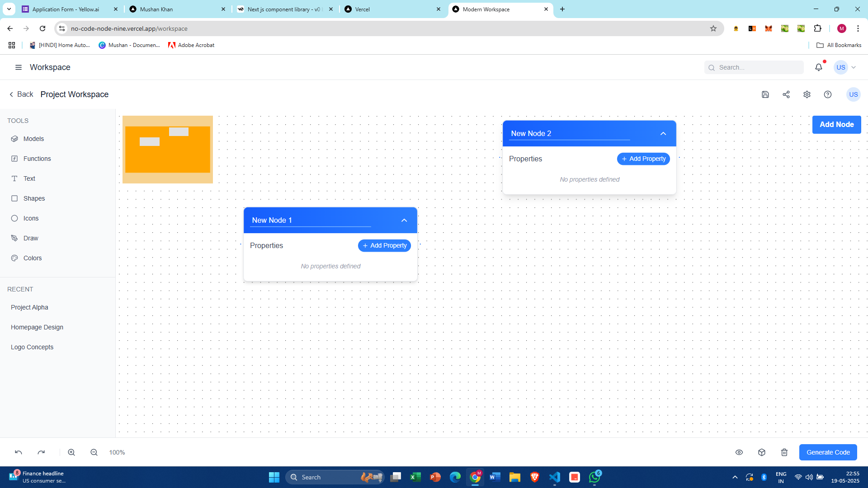Collapse New Node 2 with chevron

pos(663,134)
